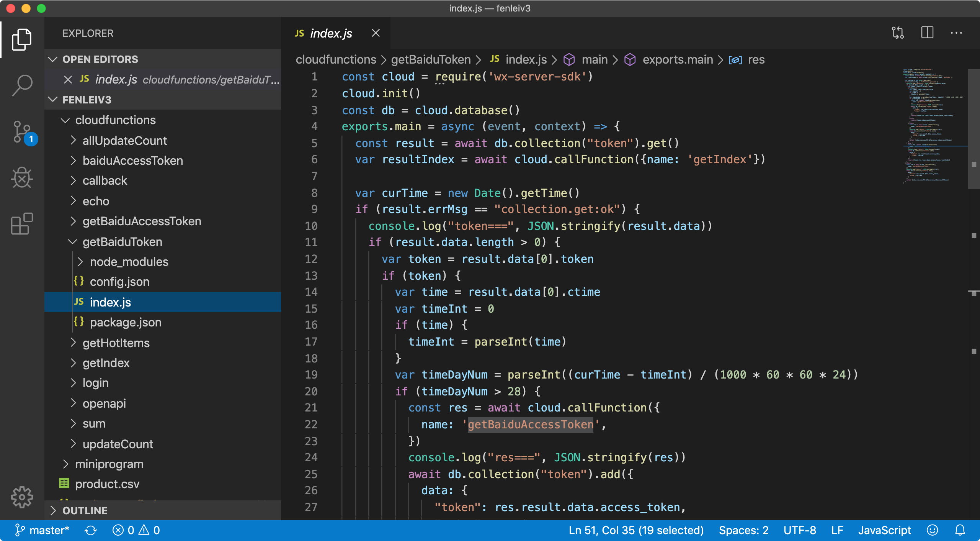Open the Extensions view
Image resolution: width=980 pixels, height=541 pixels.
pos(22,224)
